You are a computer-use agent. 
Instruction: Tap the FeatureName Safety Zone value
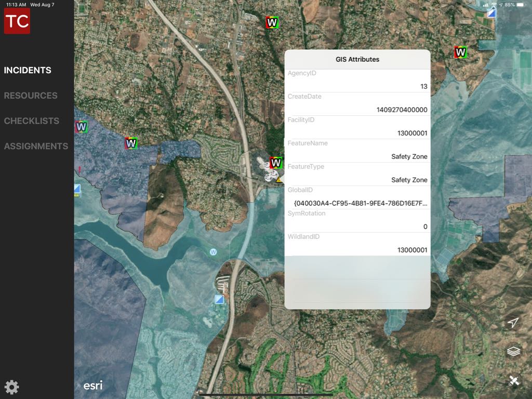click(x=409, y=156)
